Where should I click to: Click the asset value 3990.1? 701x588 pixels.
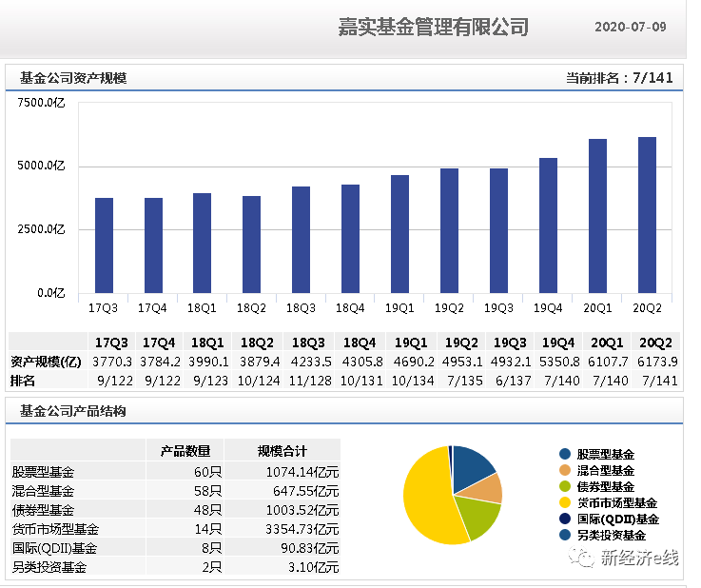[208, 362]
